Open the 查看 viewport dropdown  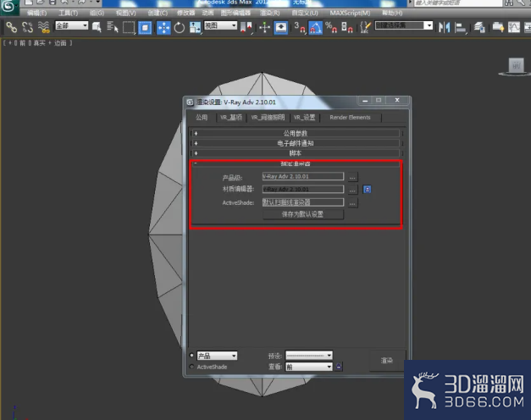point(309,367)
